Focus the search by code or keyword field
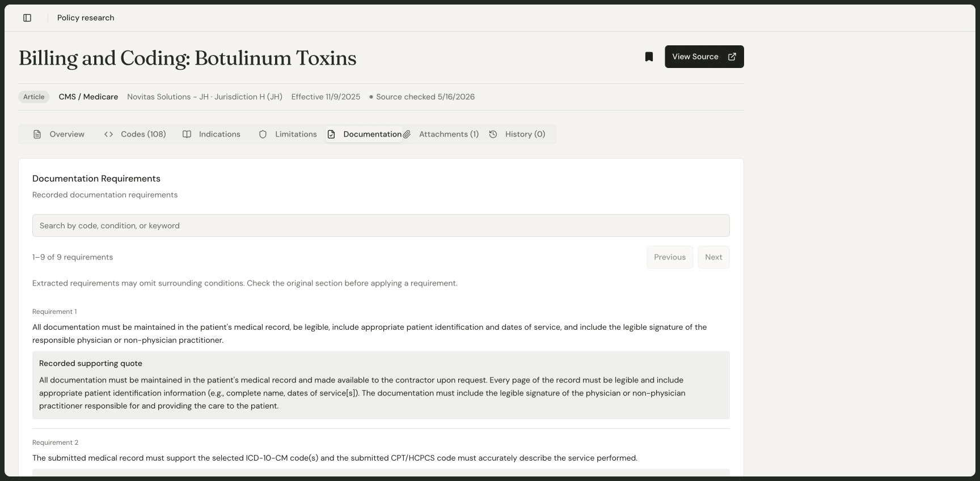The height and width of the screenshot is (481, 980). (381, 225)
